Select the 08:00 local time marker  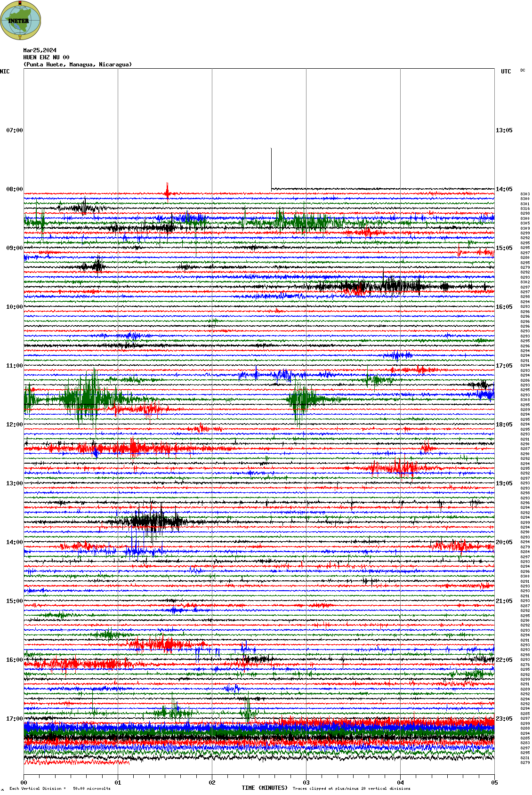point(14,189)
